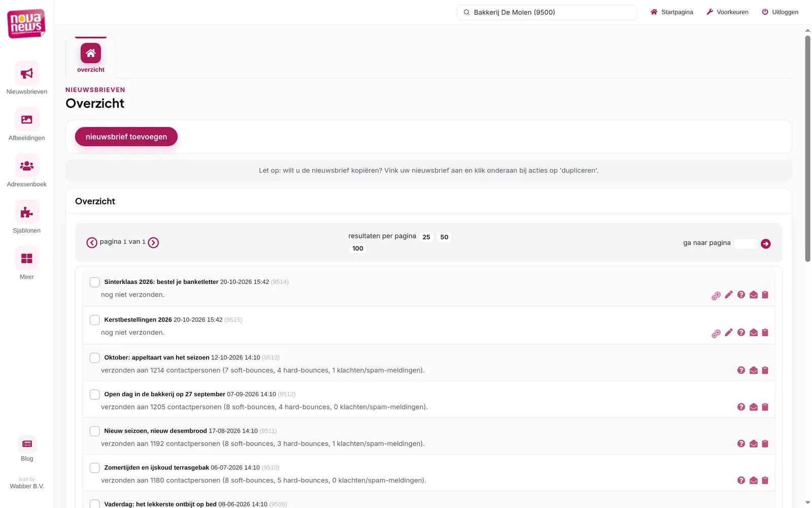Set results per page to 50
This screenshot has width=812, height=508.
(444, 237)
